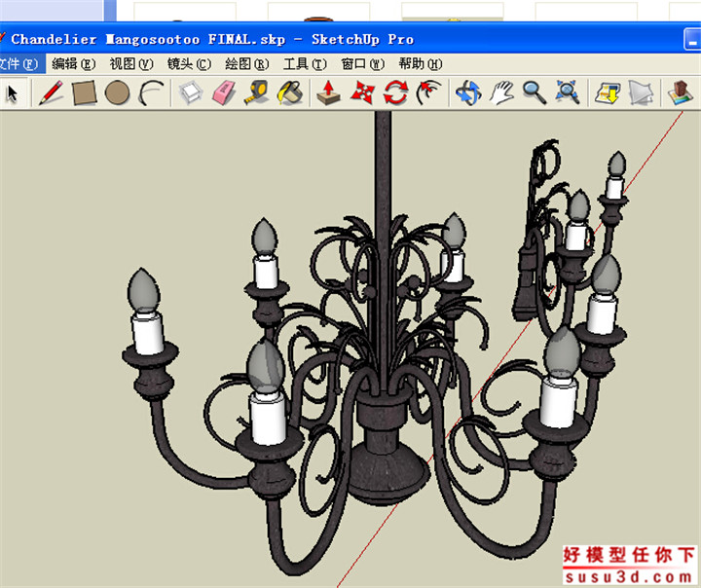This screenshot has width=701, height=588.
Task: Select the pink Eraser tool
Action: tap(224, 93)
